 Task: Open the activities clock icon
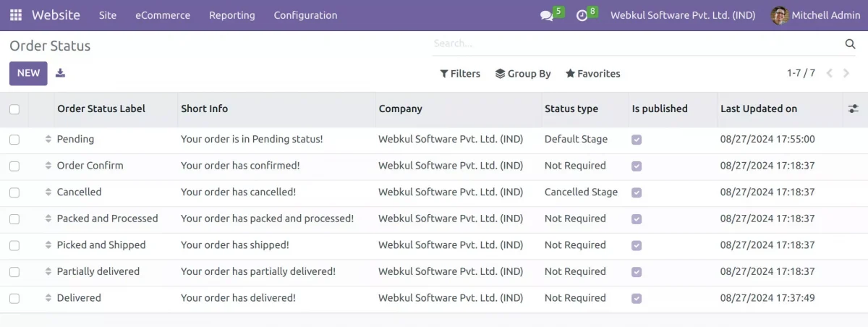pyautogui.click(x=582, y=15)
